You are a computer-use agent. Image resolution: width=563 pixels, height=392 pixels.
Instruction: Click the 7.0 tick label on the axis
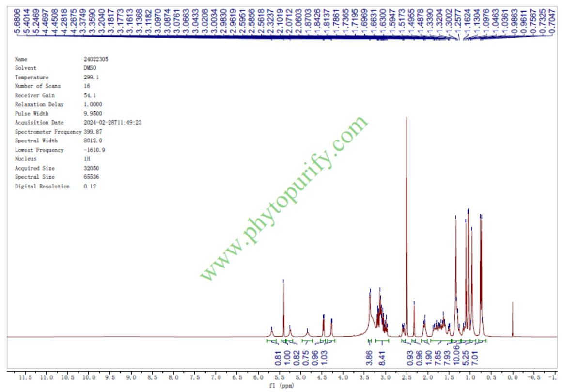pos(216,377)
